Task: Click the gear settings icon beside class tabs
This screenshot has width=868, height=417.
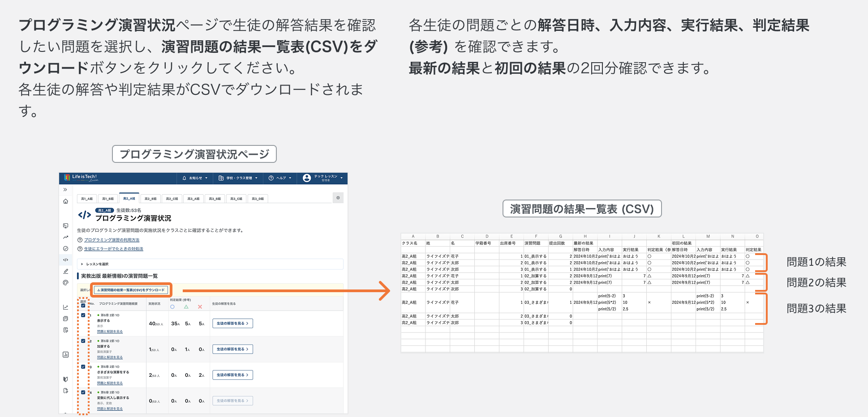Action: [x=338, y=198]
